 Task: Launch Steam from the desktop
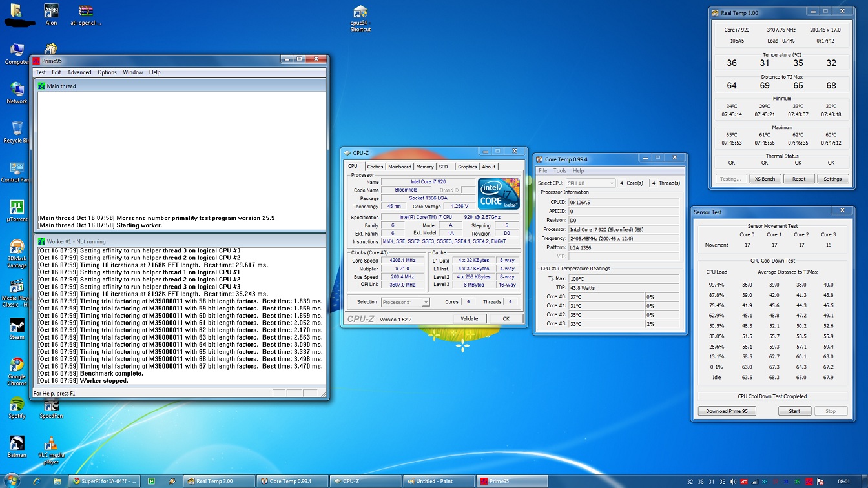coord(17,329)
